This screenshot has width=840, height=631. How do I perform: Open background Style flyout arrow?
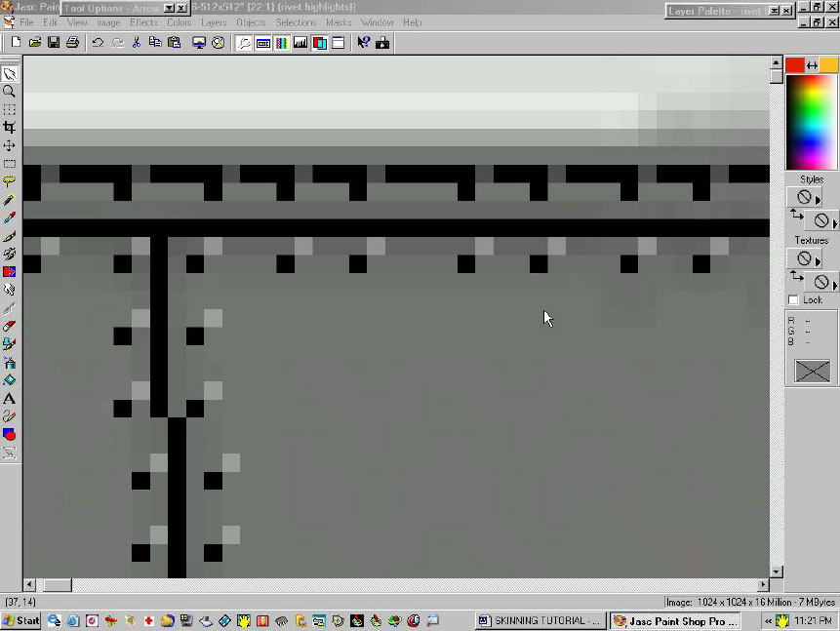(x=835, y=223)
